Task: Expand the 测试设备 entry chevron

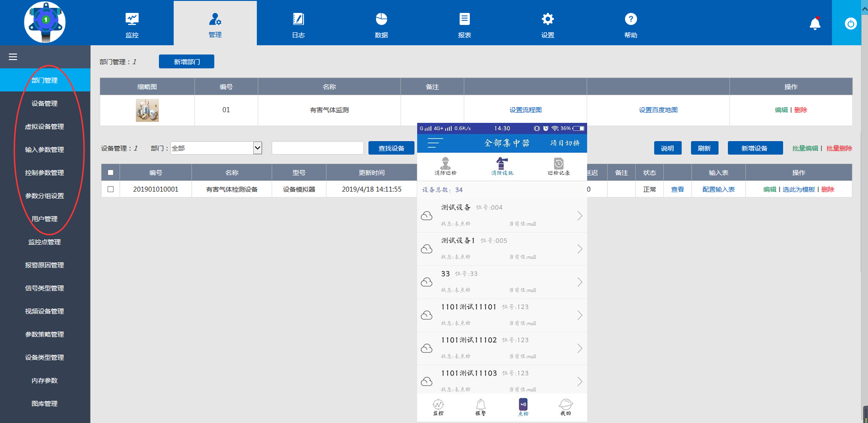Action: pyautogui.click(x=580, y=215)
